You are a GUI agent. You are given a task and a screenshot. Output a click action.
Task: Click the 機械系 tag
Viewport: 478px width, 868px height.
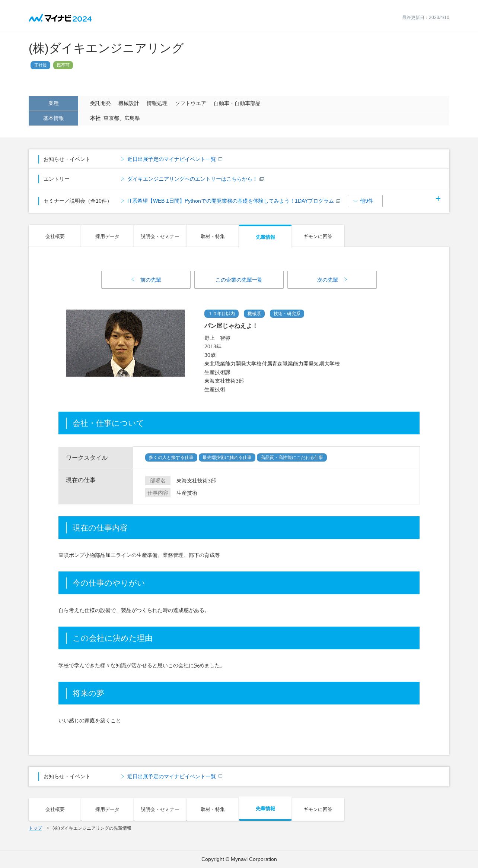(x=254, y=314)
